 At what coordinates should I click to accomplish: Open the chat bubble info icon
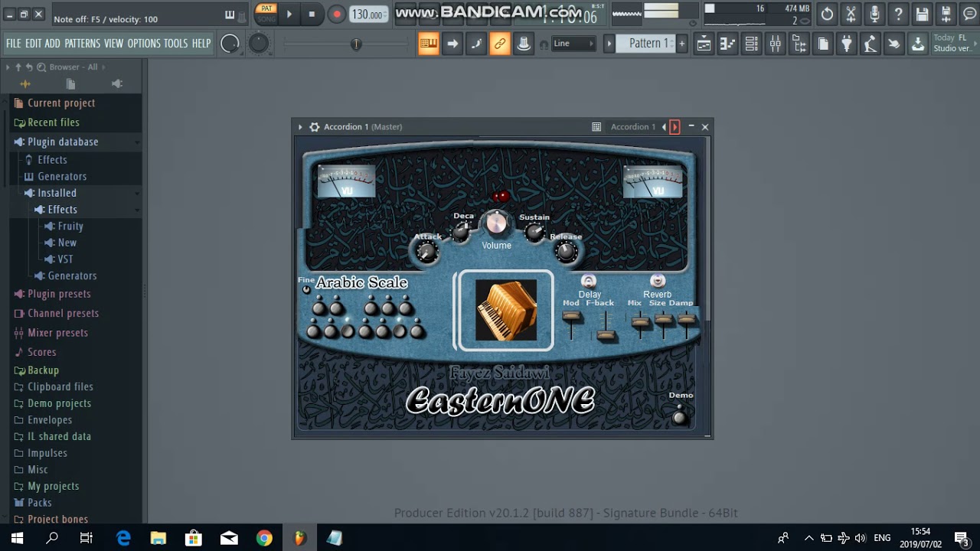pos(969,14)
